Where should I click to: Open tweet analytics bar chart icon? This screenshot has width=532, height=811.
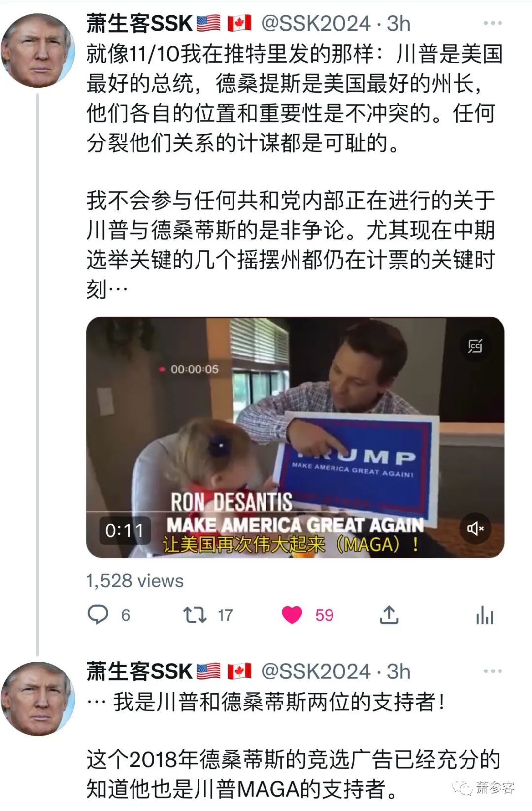point(485,615)
